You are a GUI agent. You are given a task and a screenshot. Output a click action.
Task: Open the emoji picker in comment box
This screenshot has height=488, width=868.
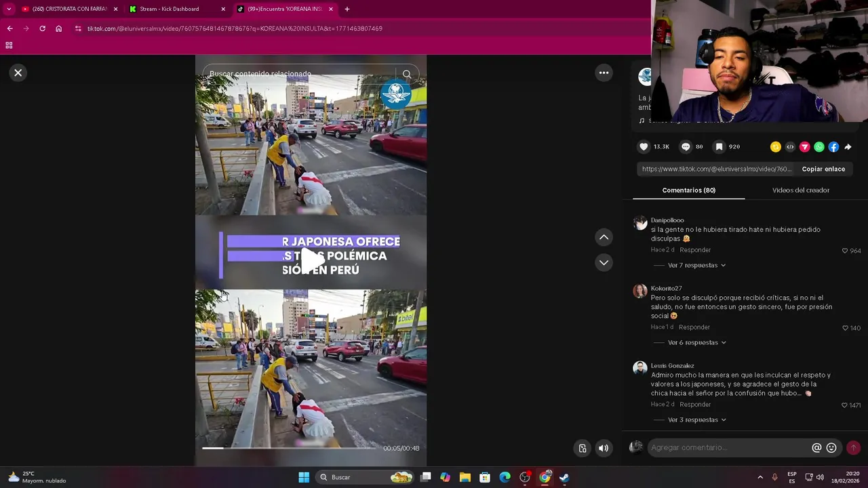831,448
